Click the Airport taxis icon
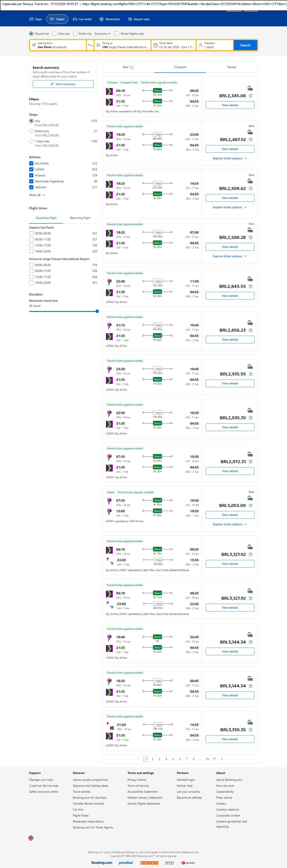 [x=130, y=19]
